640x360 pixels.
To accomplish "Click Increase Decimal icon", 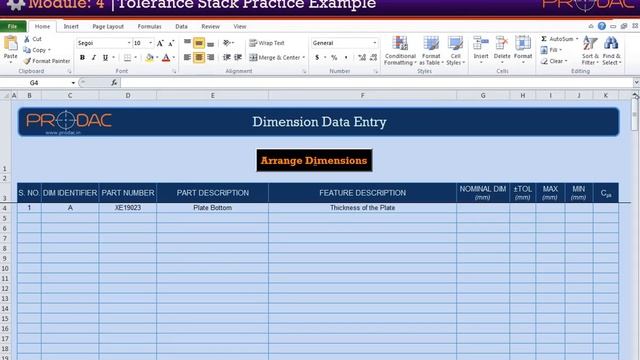I will (362, 58).
